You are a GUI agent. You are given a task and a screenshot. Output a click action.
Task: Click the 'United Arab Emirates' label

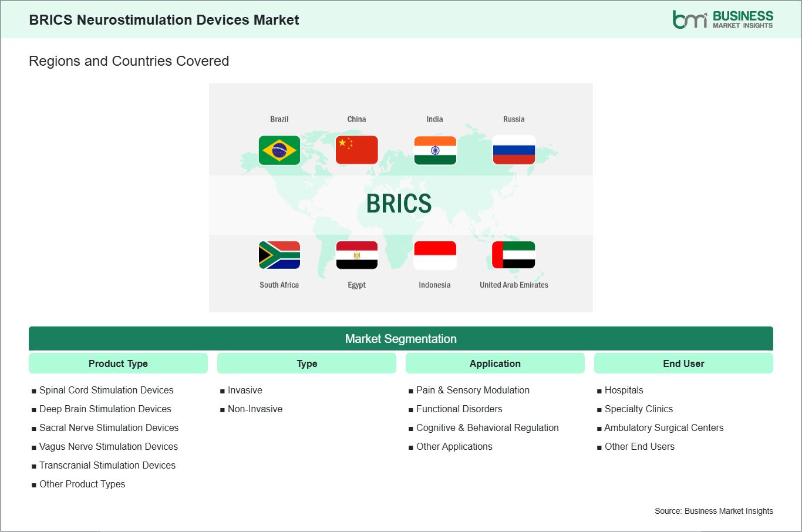(514, 285)
